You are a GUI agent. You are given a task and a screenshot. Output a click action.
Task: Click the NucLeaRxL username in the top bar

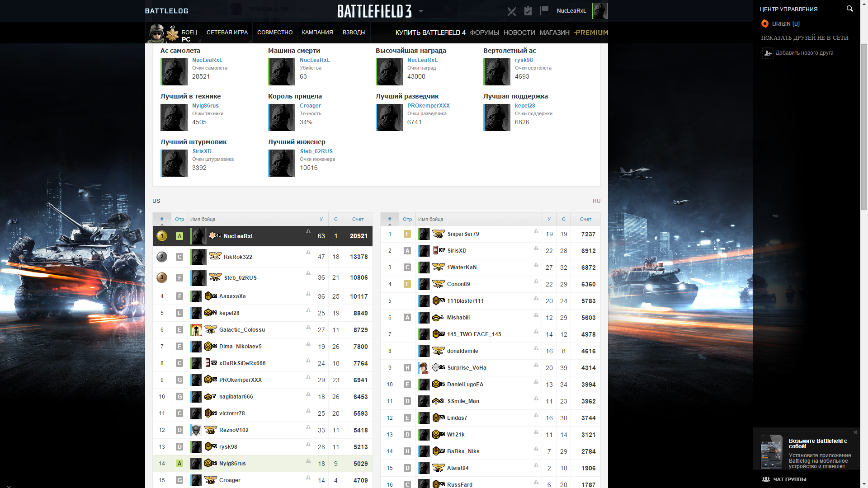click(571, 11)
